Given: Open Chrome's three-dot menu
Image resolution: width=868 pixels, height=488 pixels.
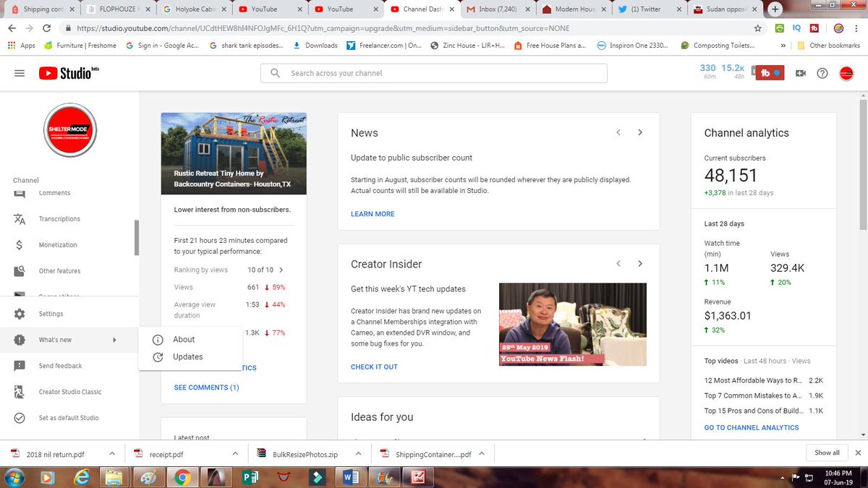Looking at the screenshot, I should point(856,28).
